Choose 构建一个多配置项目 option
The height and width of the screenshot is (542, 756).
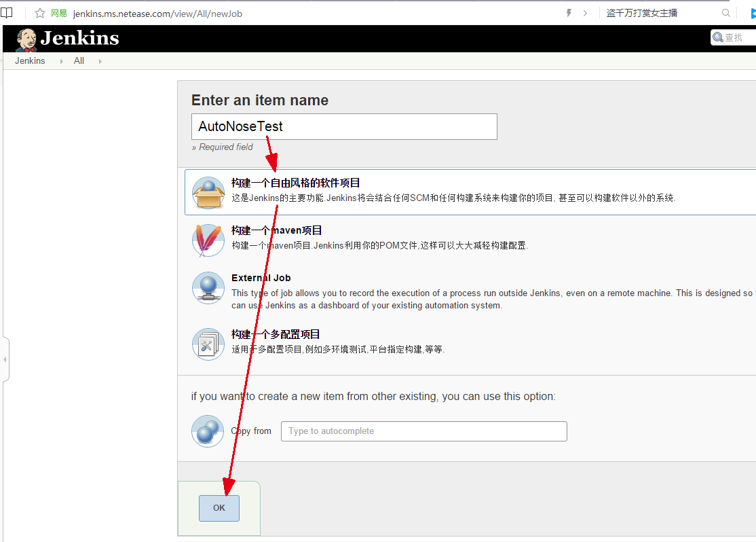click(x=276, y=334)
